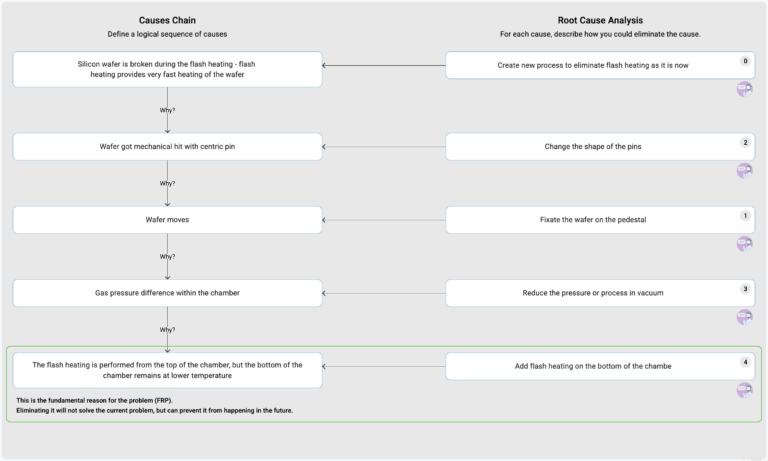Click the purple icon below 'Fixate the wafer' box
The width and height of the screenshot is (768, 461).
[744, 243]
